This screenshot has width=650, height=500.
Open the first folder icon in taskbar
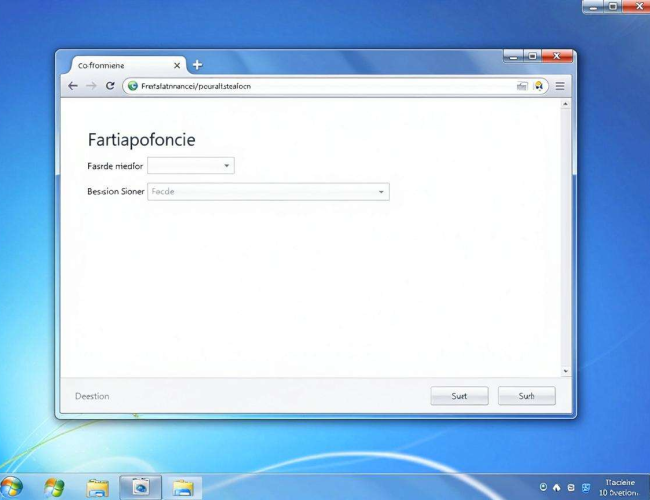click(98, 488)
